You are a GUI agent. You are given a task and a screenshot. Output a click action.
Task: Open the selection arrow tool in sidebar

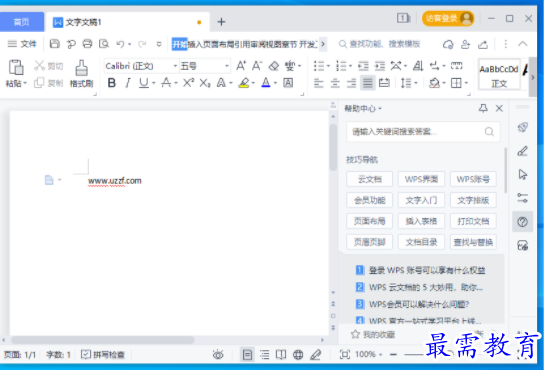tap(523, 174)
